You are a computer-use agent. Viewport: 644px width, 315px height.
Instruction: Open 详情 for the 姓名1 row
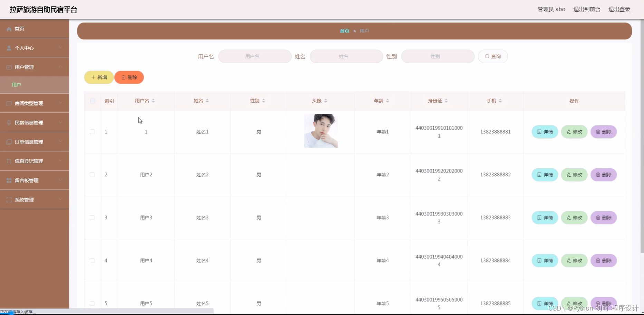[545, 132]
